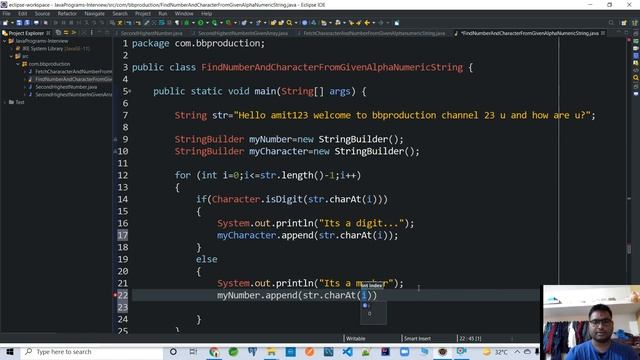
Task: Expand the JRE System Library node
Action: pos(12,49)
